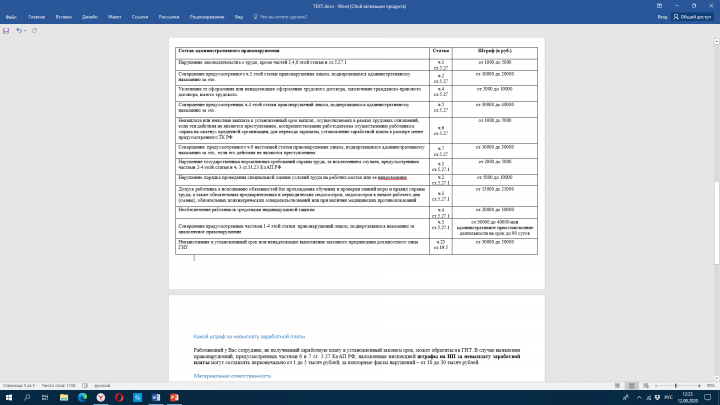
Task: Switch to PowerPoint from the taskbar
Action: 174,398
